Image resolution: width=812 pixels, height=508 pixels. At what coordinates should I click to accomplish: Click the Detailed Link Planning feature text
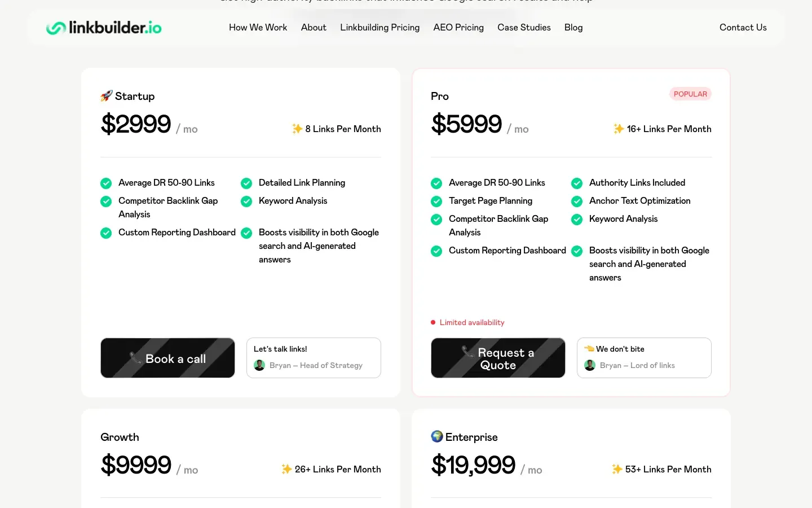[302, 183]
